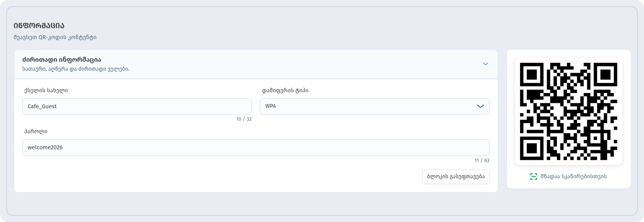Click the მზადაა სკანირებისთვის status text
Viewport: 644px width, 222px height.
[573, 177]
